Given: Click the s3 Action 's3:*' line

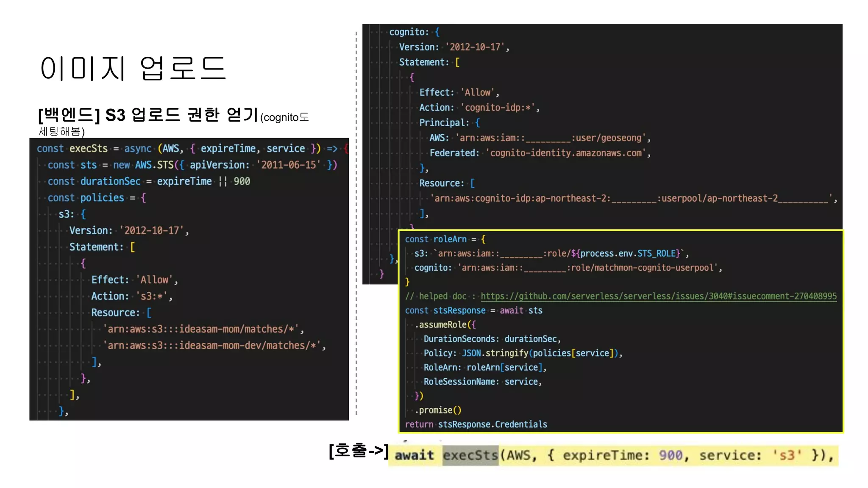Looking at the screenshot, I should pyautogui.click(x=131, y=296).
